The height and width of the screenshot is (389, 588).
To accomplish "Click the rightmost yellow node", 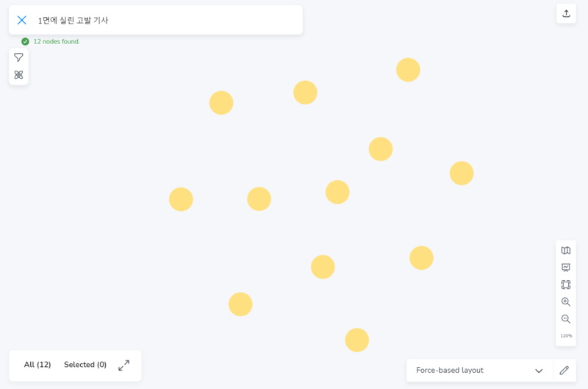I will [462, 174].
